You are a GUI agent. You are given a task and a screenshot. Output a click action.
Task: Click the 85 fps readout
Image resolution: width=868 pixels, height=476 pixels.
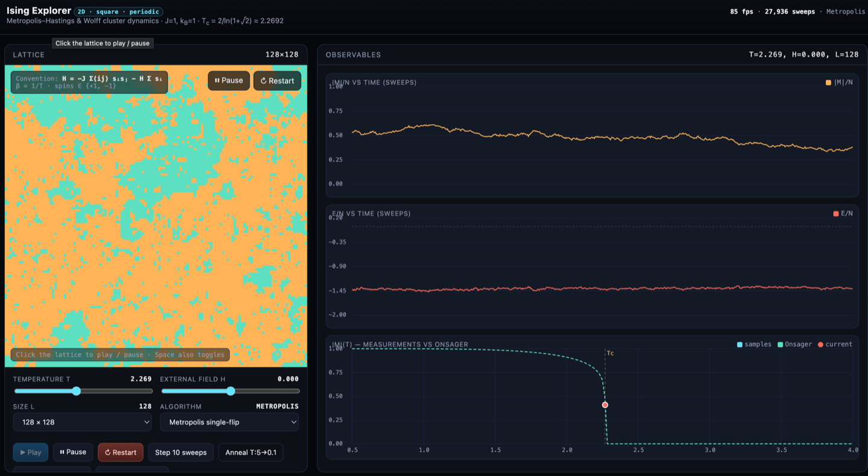(741, 11)
